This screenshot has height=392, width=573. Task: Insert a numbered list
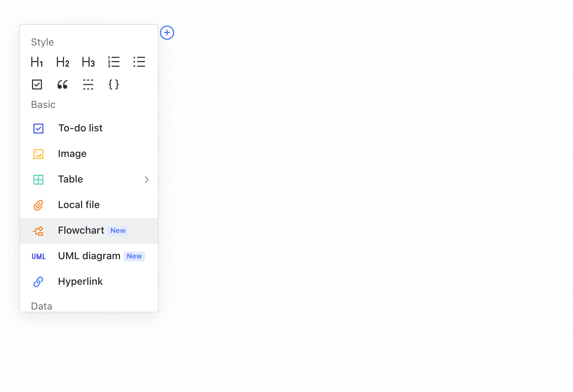pyautogui.click(x=114, y=62)
